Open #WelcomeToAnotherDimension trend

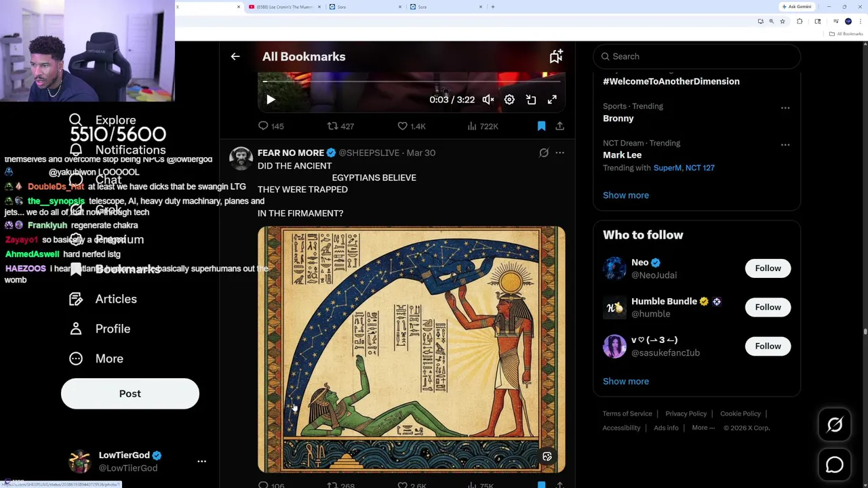pos(671,81)
